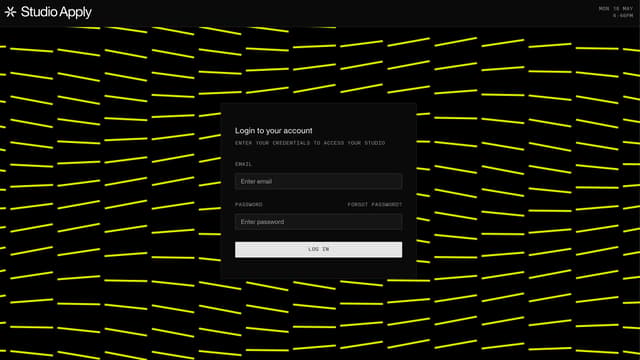Focus the Enter email input field
Image resolution: width=640 pixels, height=360 pixels.
[x=318, y=181]
